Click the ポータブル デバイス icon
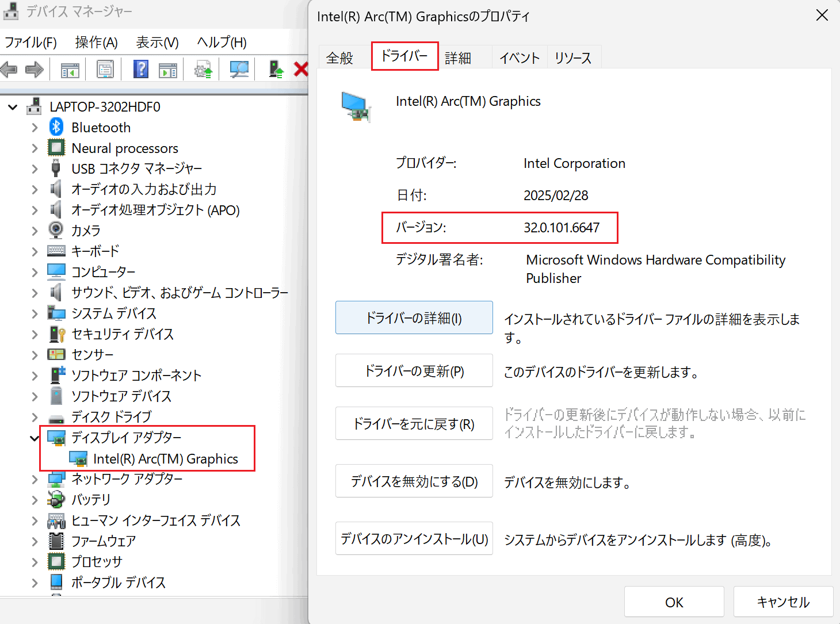840x624 pixels. (x=56, y=582)
